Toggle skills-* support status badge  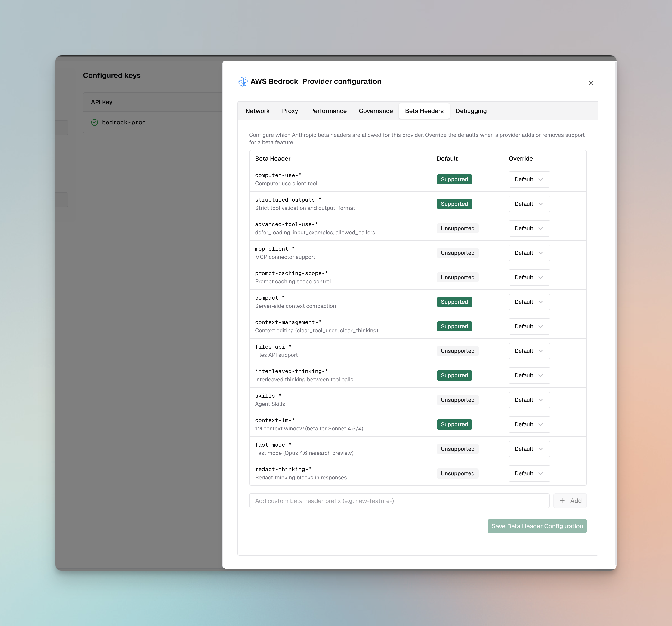point(457,400)
